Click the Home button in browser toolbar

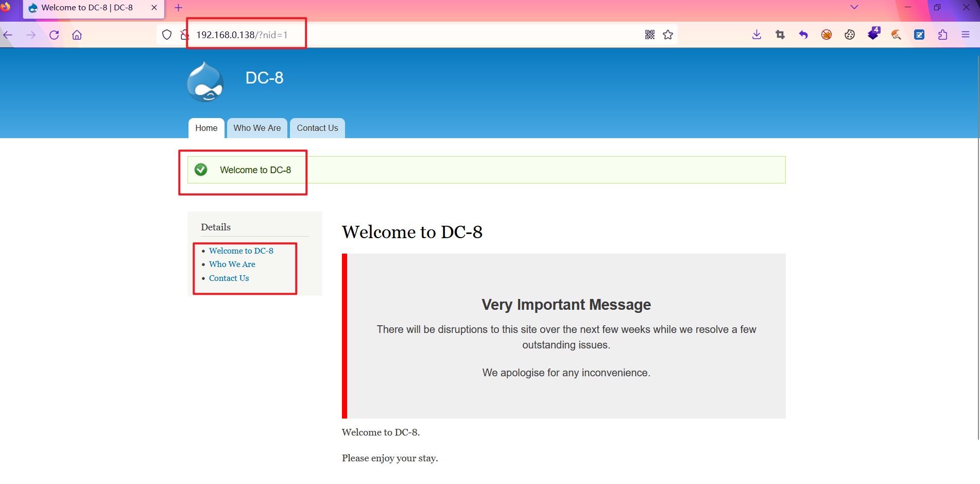77,35
